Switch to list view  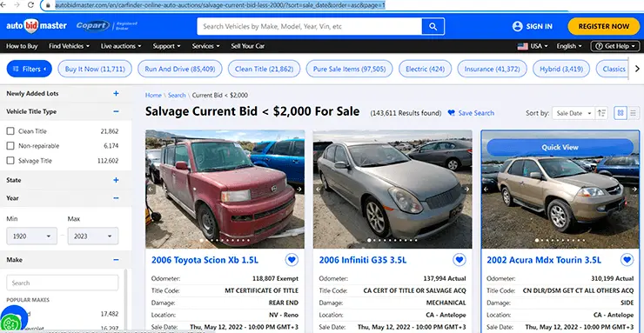coord(634,113)
